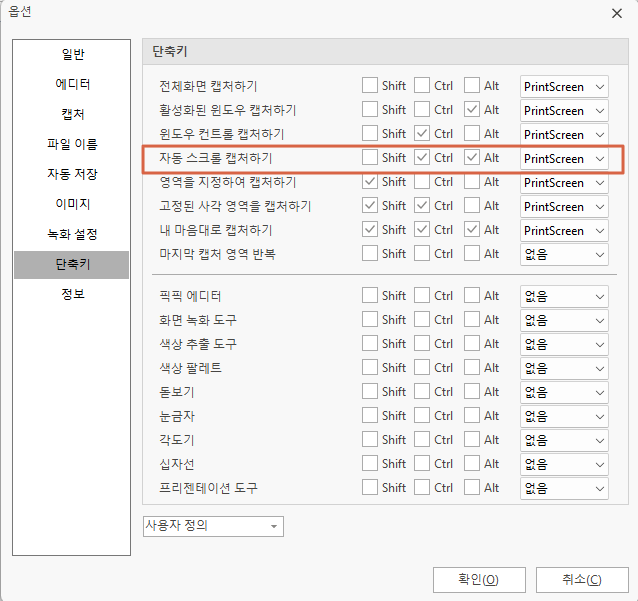Viewport: 638px width, 601px height.
Task: Check Alt for 마지막 캡처 영역 반복
Action: pyautogui.click(x=472, y=254)
